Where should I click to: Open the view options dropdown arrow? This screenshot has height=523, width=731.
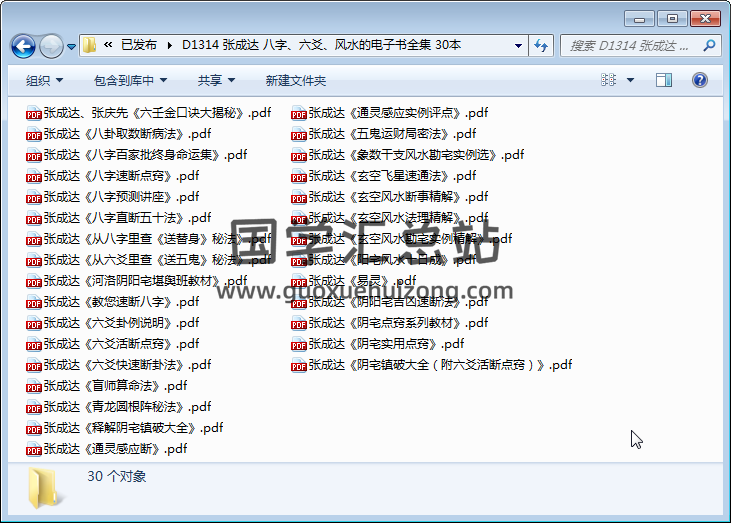pos(630,80)
